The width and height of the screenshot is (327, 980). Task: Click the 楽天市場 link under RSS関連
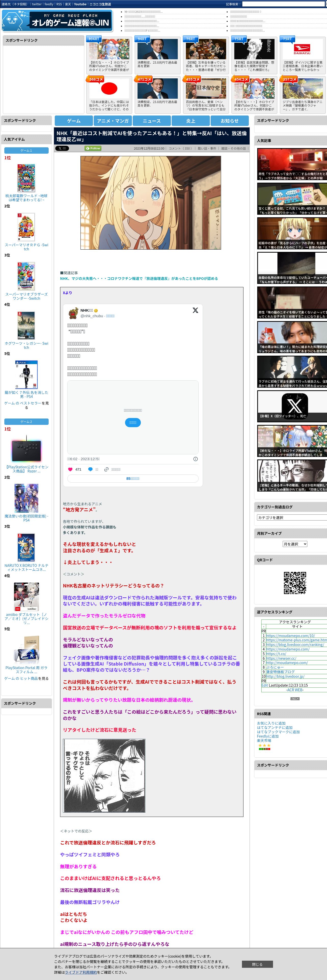click(x=264, y=740)
